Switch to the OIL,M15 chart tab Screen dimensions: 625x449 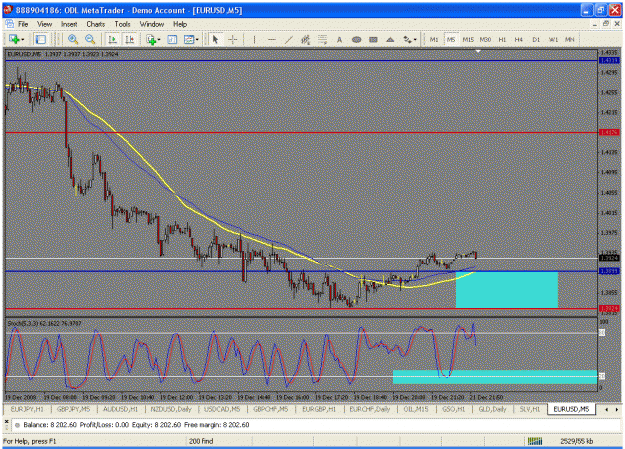click(x=416, y=409)
